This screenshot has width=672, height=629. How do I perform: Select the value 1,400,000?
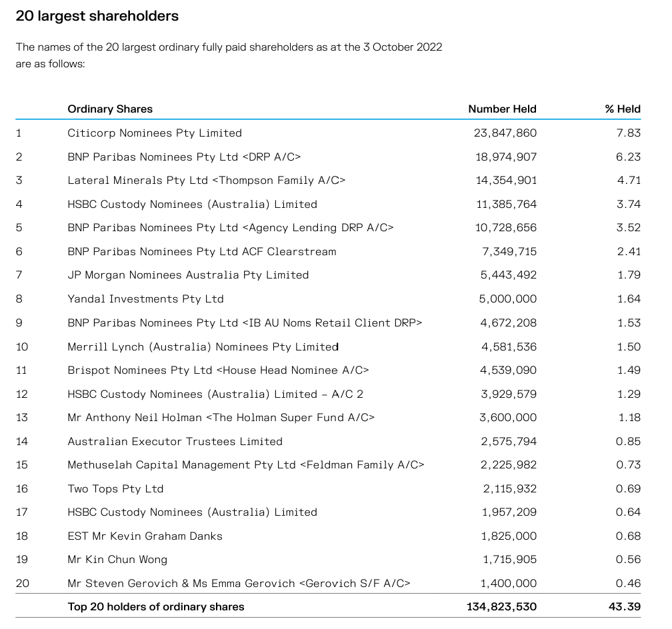tap(509, 584)
